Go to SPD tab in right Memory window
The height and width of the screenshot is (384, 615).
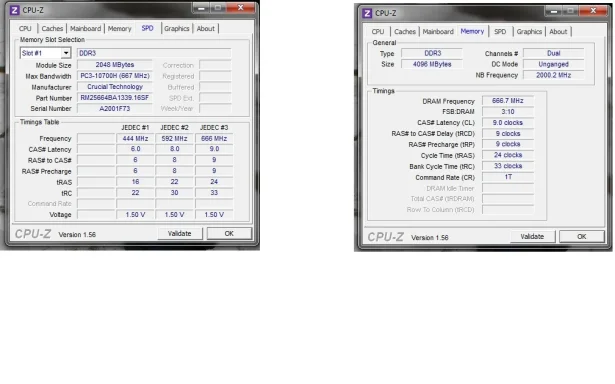point(500,32)
